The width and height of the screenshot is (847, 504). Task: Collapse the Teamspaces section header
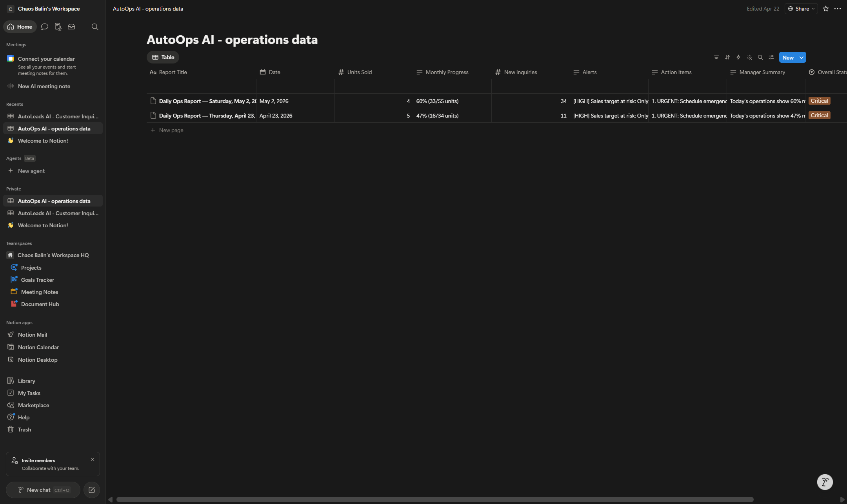coord(19,243)
